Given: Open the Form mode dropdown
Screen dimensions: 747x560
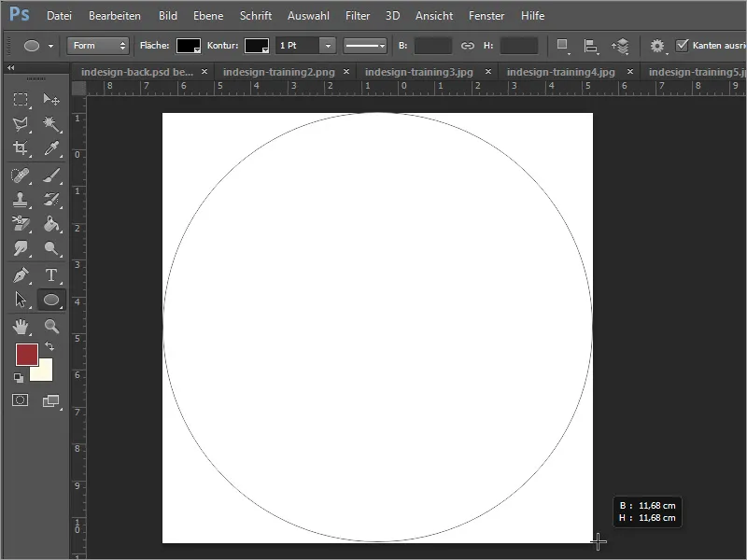Looking at the screenshot, I should [98, 46].
